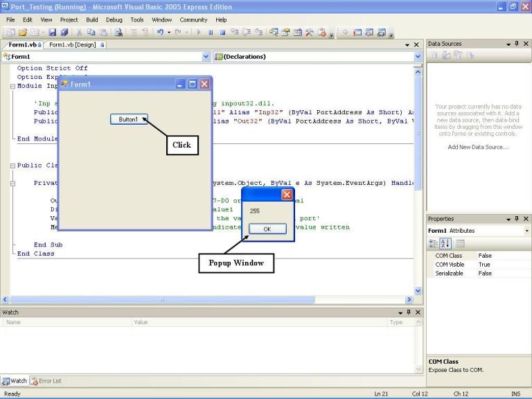
Task: Click the Cut scissors icon
Action: [x=79, y=33]
